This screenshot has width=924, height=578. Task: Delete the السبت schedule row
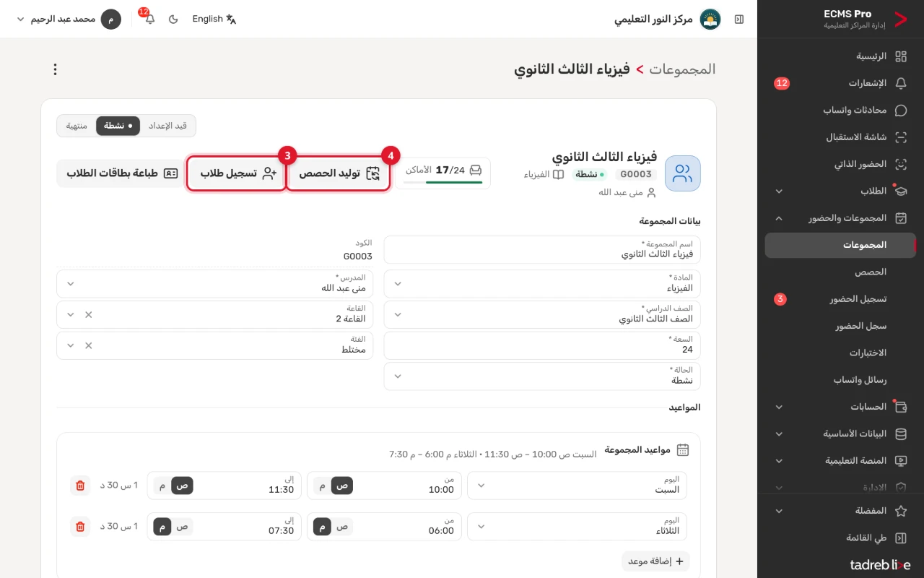coord(80,486)
